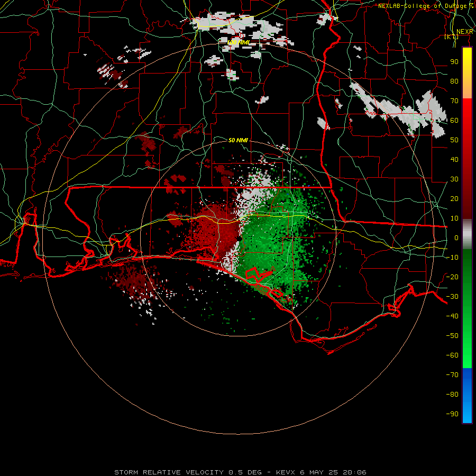Image resolution: width=476 pixels, height=476 pixels.
Task: Select the "20" value on the velocity scale
Action: [454, 198]
